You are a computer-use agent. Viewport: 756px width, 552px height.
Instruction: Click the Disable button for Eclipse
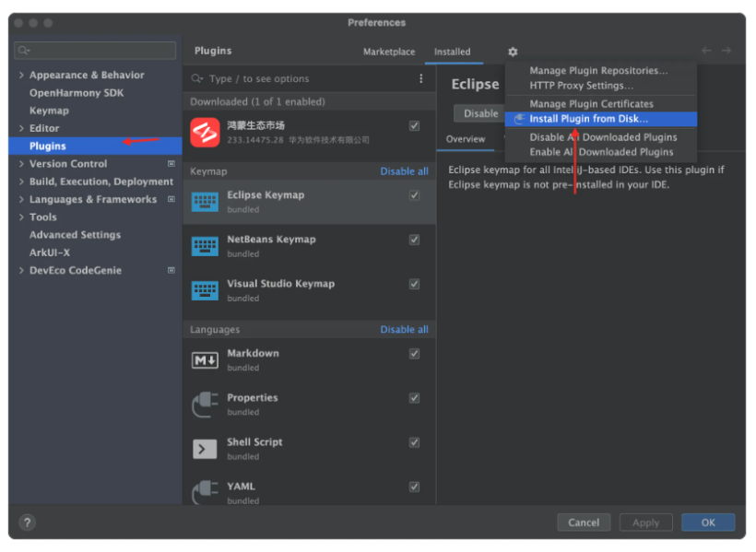(x=479, y=113)
